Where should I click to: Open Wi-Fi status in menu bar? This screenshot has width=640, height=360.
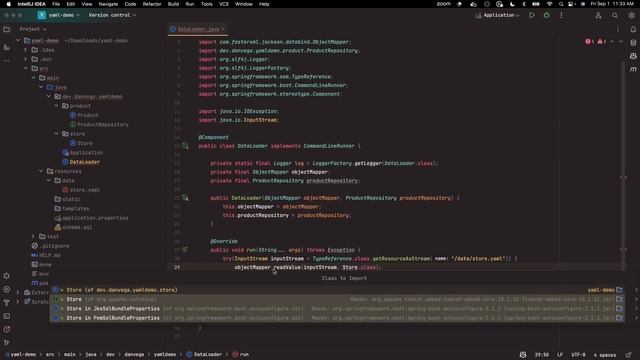[549, 4]
